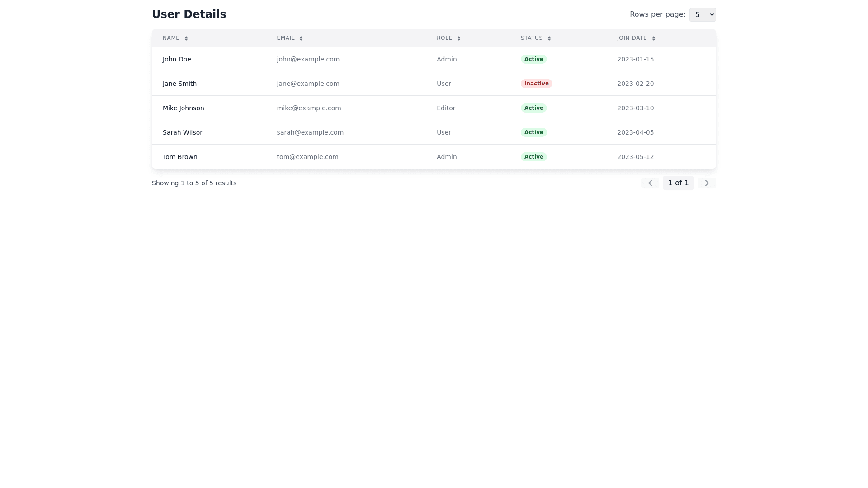Click the sort icon next to Name

coord(186,38)
